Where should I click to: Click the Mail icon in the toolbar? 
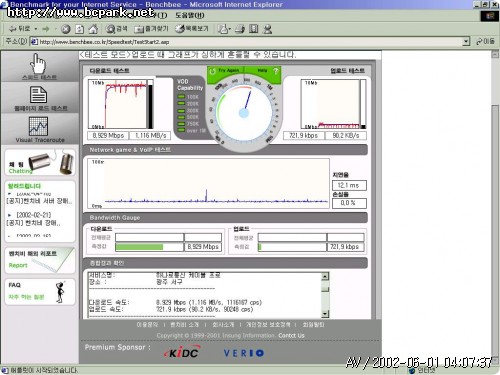(222, 29)
